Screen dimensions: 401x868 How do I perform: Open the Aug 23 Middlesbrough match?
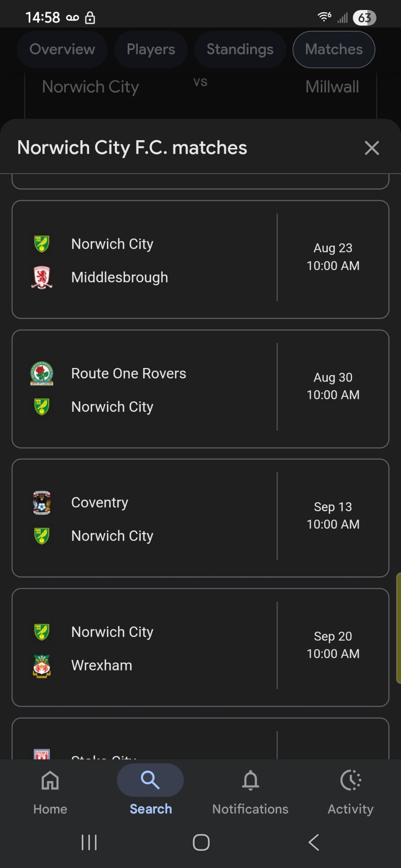(x=200, y=260)
